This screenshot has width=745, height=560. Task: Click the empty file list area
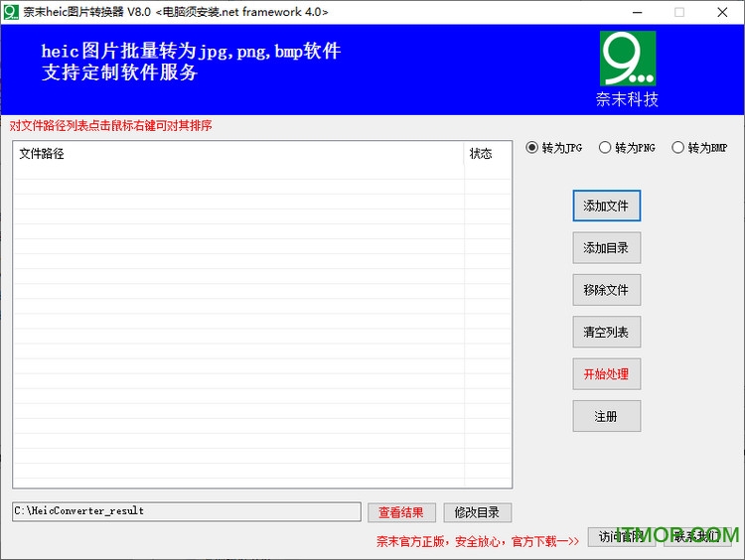(238, 318)
